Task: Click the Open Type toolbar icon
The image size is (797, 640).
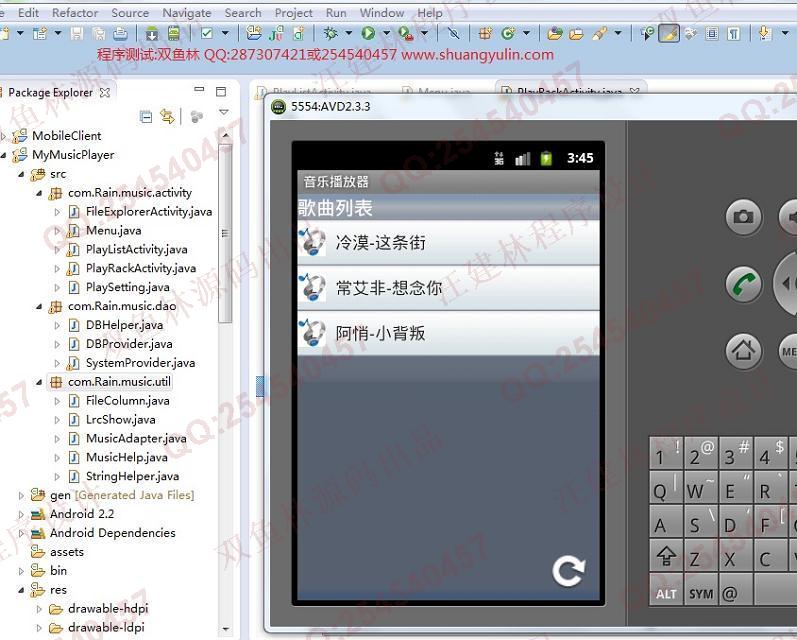Action: click(x=555, y=34)
